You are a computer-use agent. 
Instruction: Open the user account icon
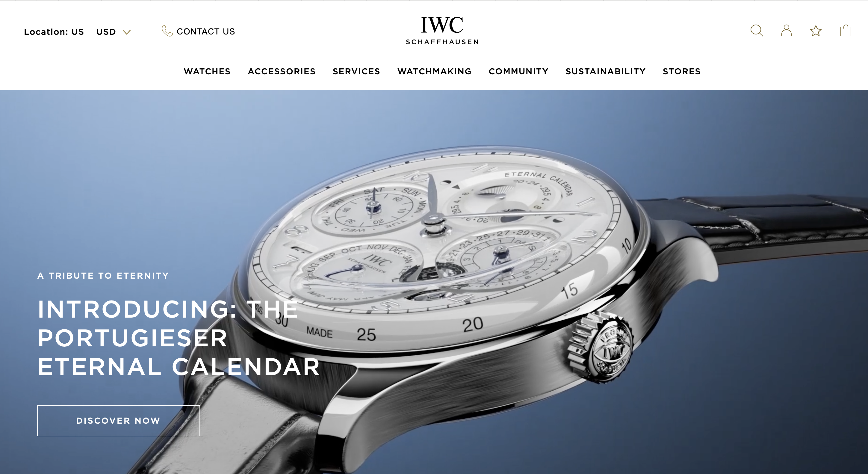pos(787,31)
